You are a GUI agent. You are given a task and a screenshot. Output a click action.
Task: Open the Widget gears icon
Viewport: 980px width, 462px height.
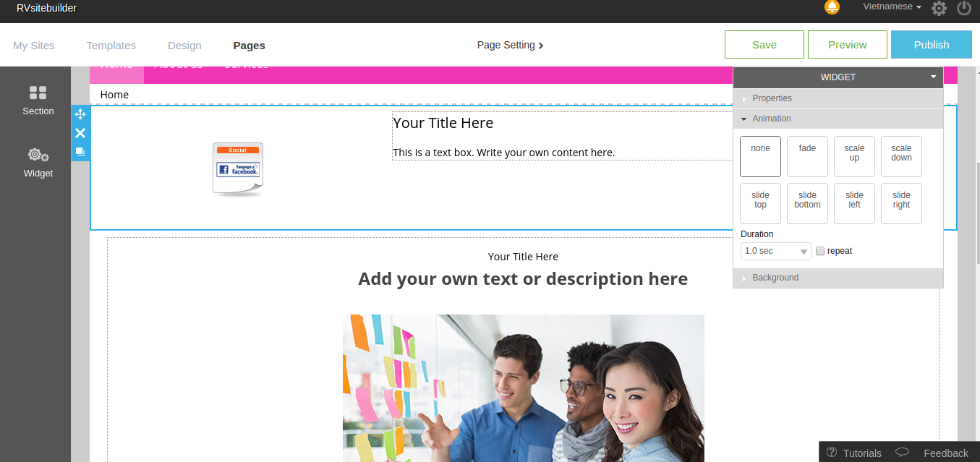[38, 155]
